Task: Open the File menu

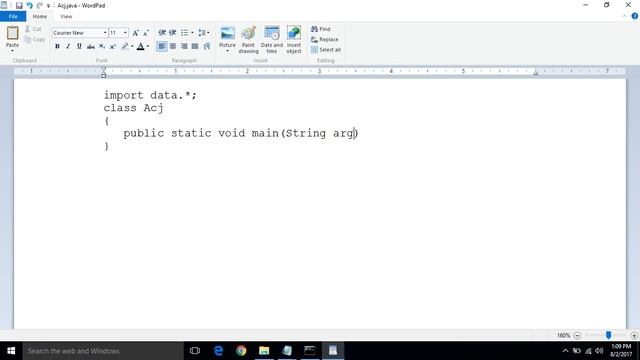Action: coord(13,16)
